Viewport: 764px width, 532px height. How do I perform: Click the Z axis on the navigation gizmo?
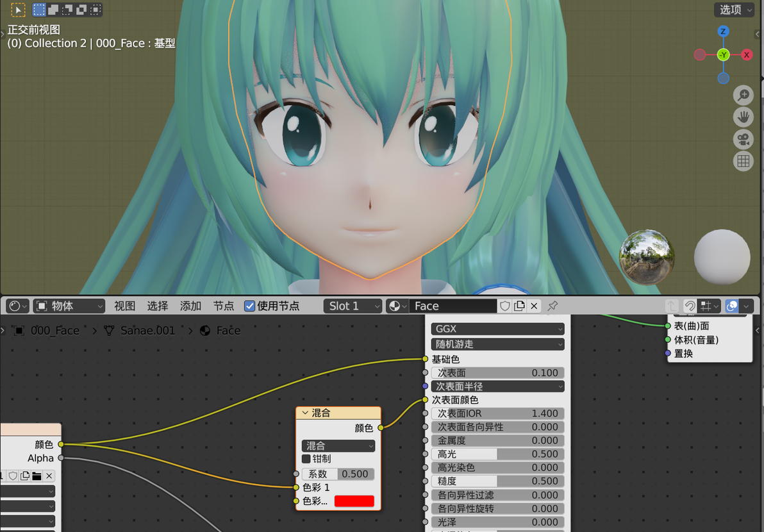723,31
